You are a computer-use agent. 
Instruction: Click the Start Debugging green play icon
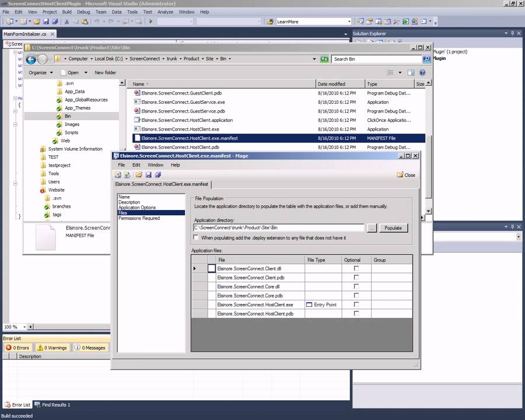(x=150, y=22)
